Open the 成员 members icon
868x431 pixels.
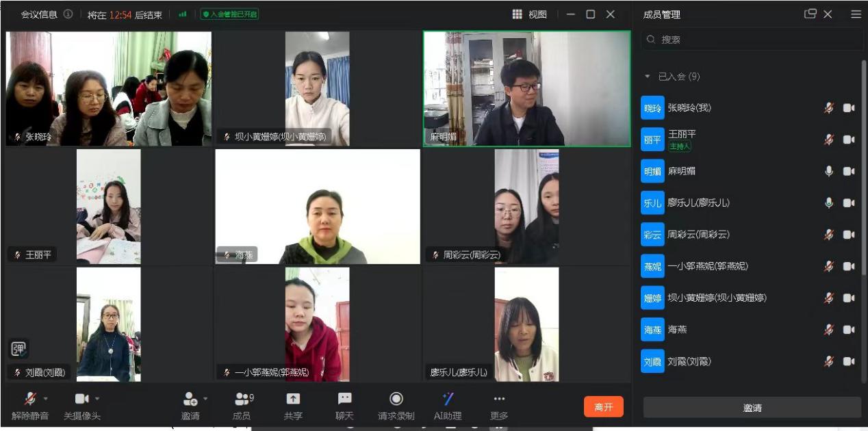[x=242, y=400]
